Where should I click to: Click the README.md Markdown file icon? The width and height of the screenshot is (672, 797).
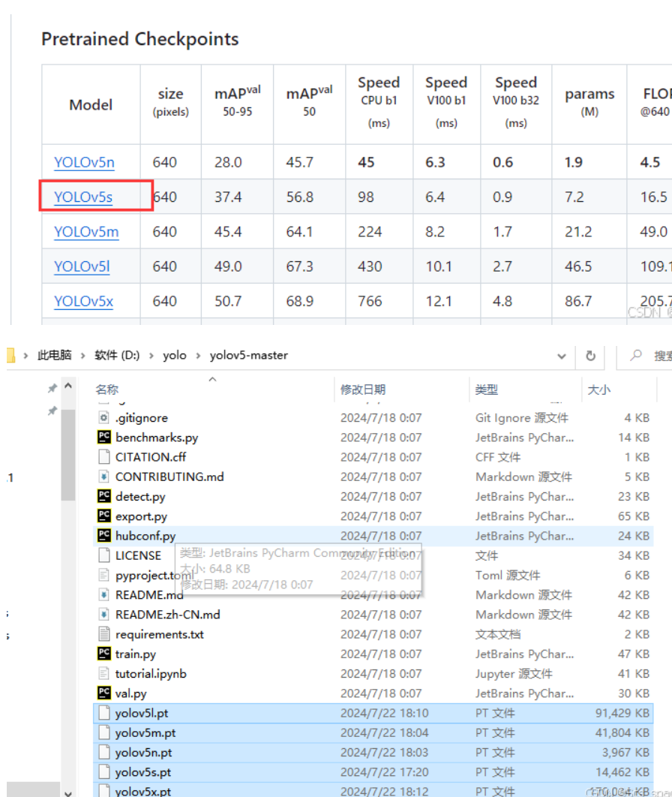(103, 595)
